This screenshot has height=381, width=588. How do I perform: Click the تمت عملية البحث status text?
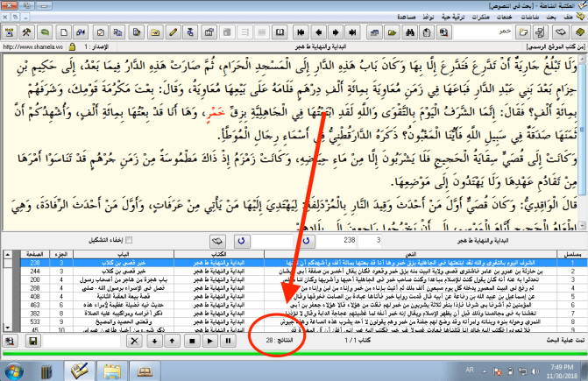pos(565,340)
